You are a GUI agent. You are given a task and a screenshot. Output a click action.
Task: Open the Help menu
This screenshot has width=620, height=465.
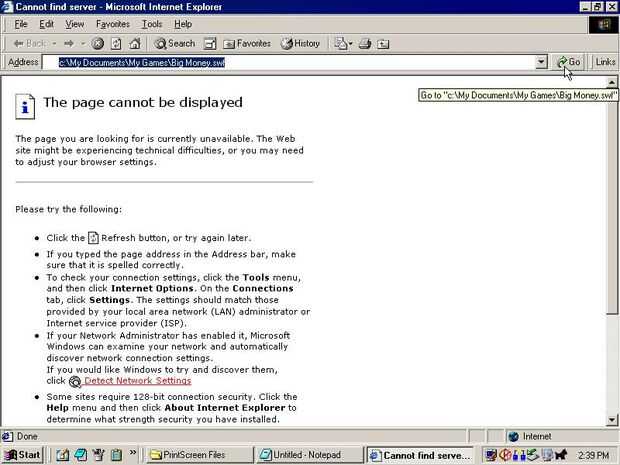pos(183,25)
